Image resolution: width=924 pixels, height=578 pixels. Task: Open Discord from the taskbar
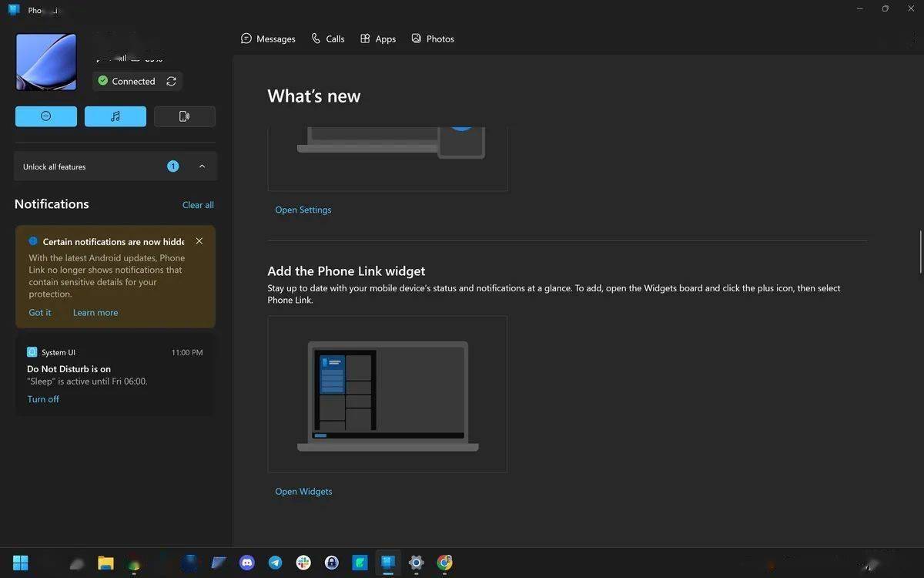coord(246,563)
